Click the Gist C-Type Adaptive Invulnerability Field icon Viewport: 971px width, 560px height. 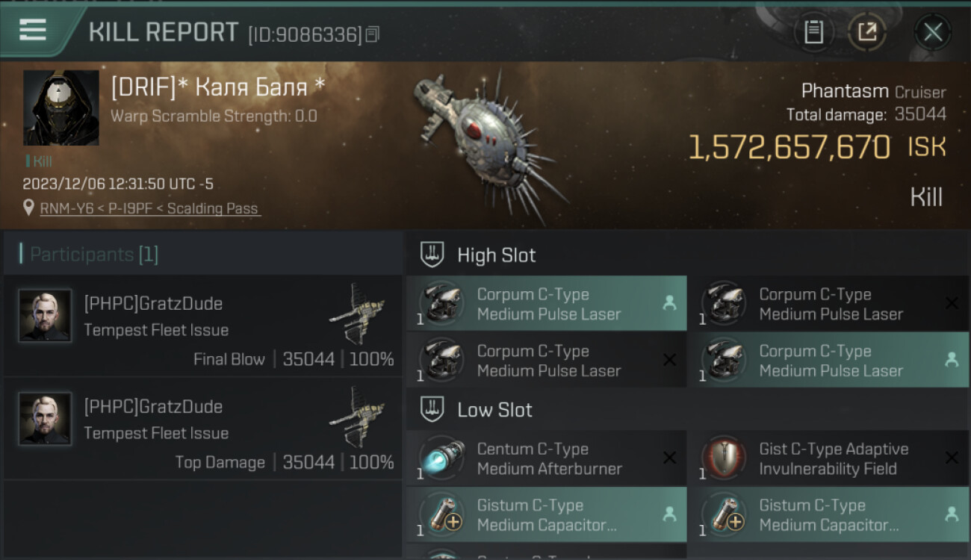click(x=724, y=458)
